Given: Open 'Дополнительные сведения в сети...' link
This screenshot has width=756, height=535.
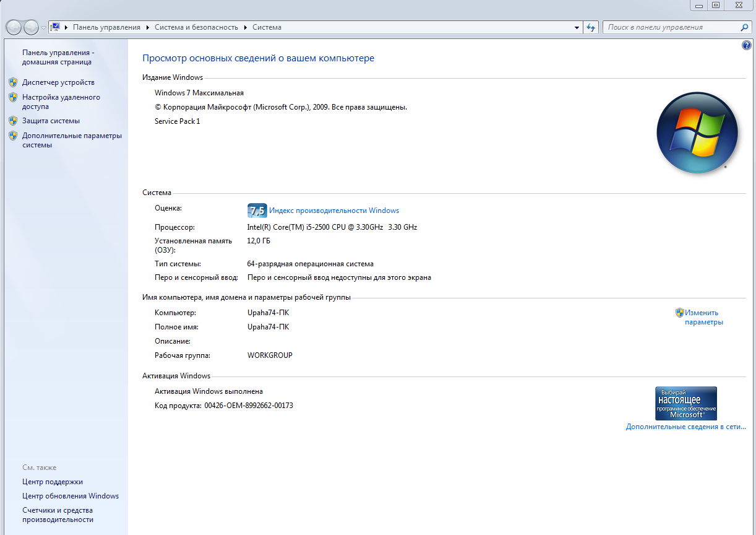Looking at the screenshot, I should click(686, 427).
